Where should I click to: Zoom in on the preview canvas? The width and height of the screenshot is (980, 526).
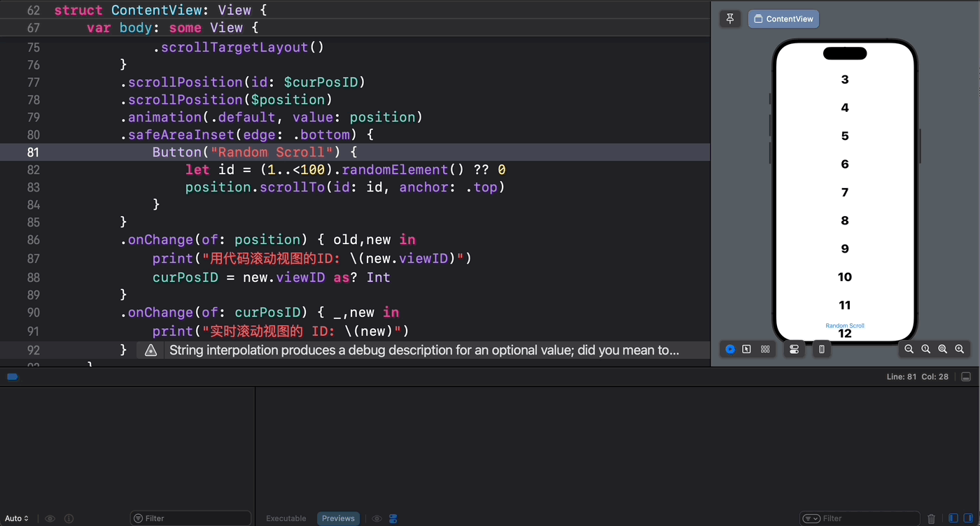pos(960,349)
